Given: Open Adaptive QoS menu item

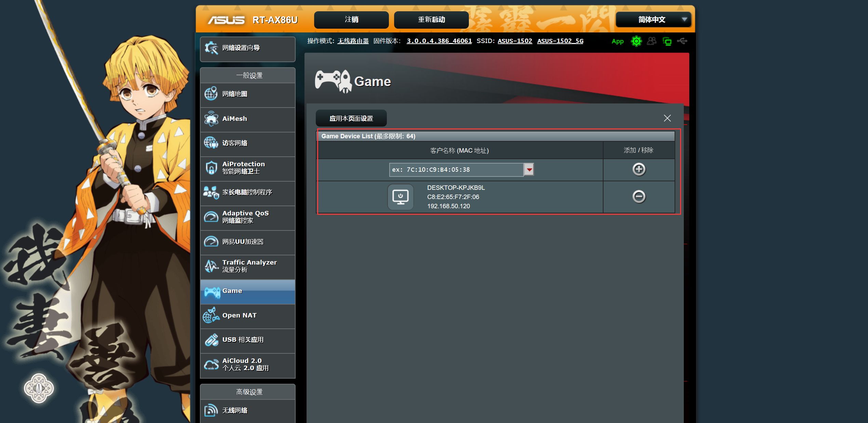Looking at the screenshot, I should [x=247, y=217].
